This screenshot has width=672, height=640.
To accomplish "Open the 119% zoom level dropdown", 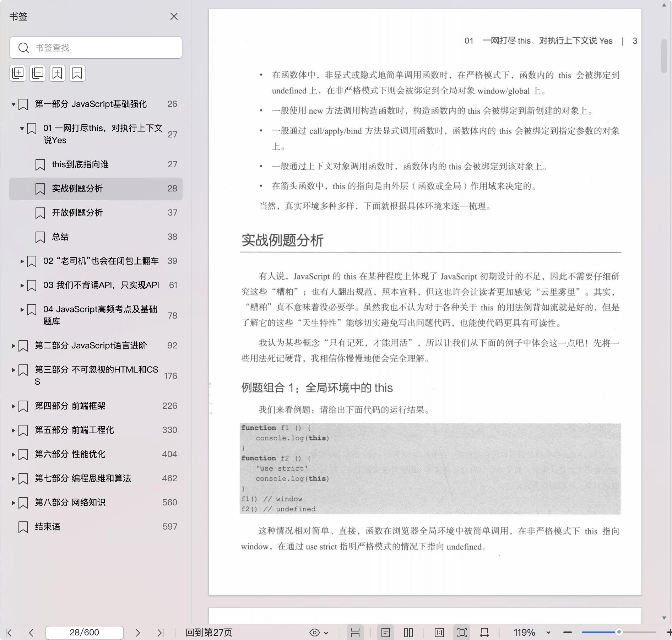I will 548,633.
